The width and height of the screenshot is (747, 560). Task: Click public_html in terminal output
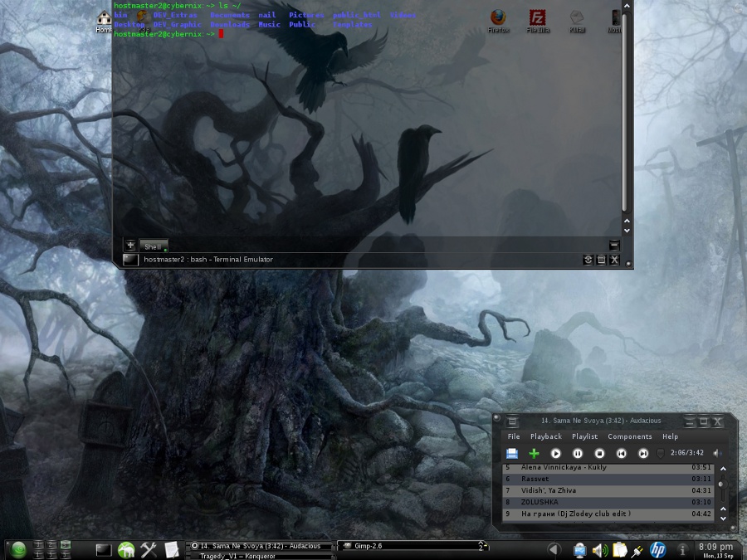point(357,15)
